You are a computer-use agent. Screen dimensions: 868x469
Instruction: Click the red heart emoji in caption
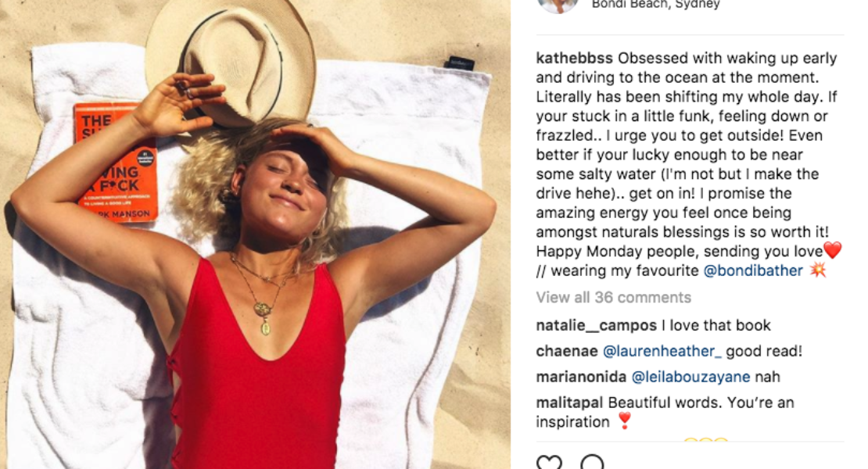[x=833, y=251]
